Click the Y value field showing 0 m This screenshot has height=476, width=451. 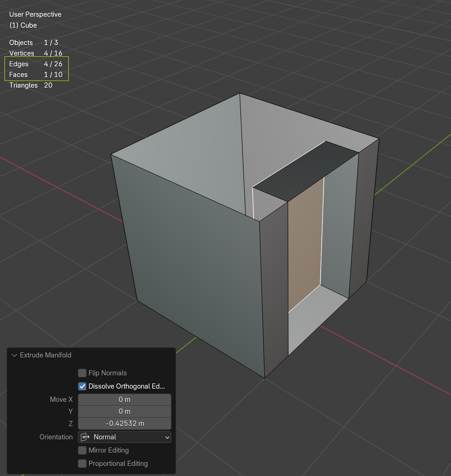(124, 411)
